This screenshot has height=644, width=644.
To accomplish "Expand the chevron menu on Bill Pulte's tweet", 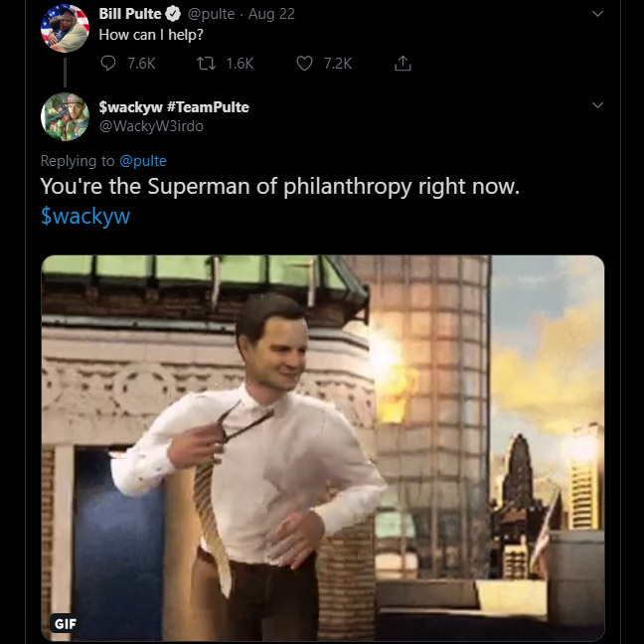I will 597,14.
